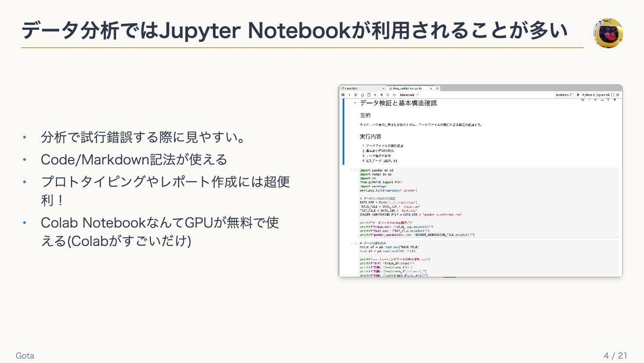Screen dimensions: 644x363
Task: Click the slide title about Jupyter Notebook
Action: point(295,31)
